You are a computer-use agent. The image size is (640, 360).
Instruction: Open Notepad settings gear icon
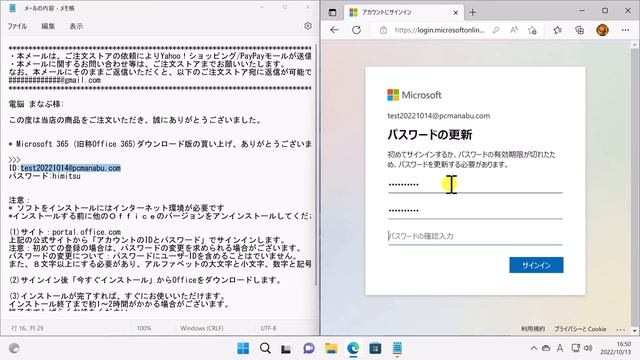308,26
